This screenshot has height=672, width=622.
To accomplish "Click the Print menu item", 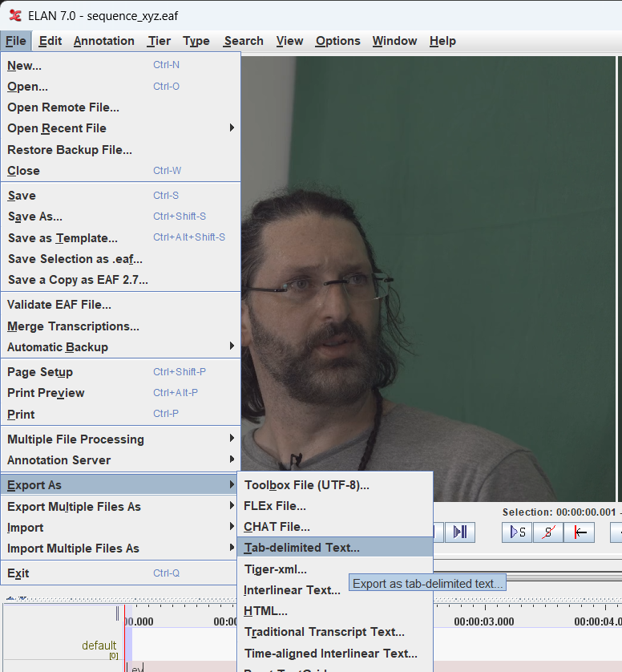I will point(120,414).
